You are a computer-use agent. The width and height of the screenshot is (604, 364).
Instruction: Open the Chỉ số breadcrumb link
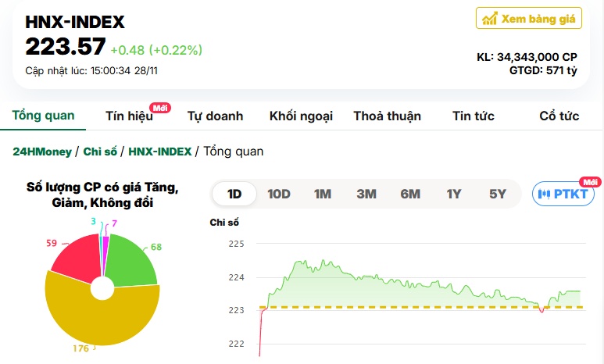coord(100,152)
